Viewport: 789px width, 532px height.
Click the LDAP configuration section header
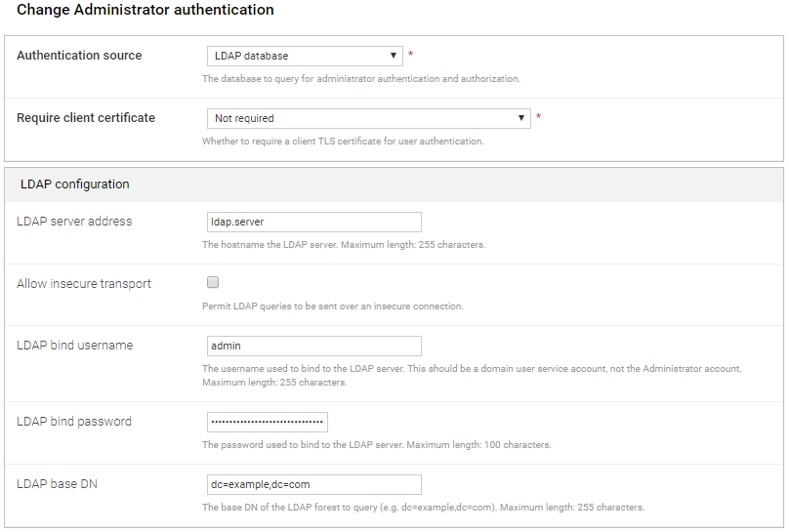click(75, 184)
